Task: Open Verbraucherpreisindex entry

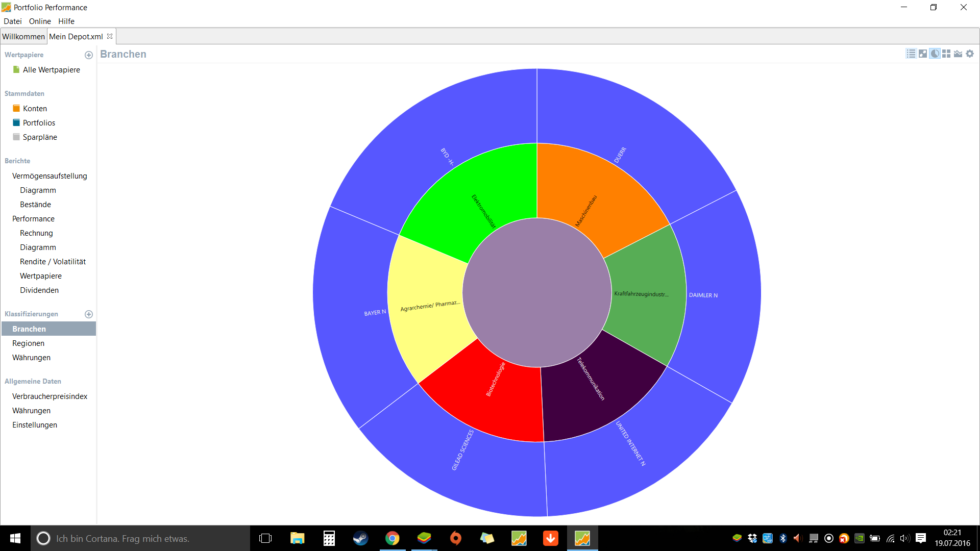Action: point(50,396)
